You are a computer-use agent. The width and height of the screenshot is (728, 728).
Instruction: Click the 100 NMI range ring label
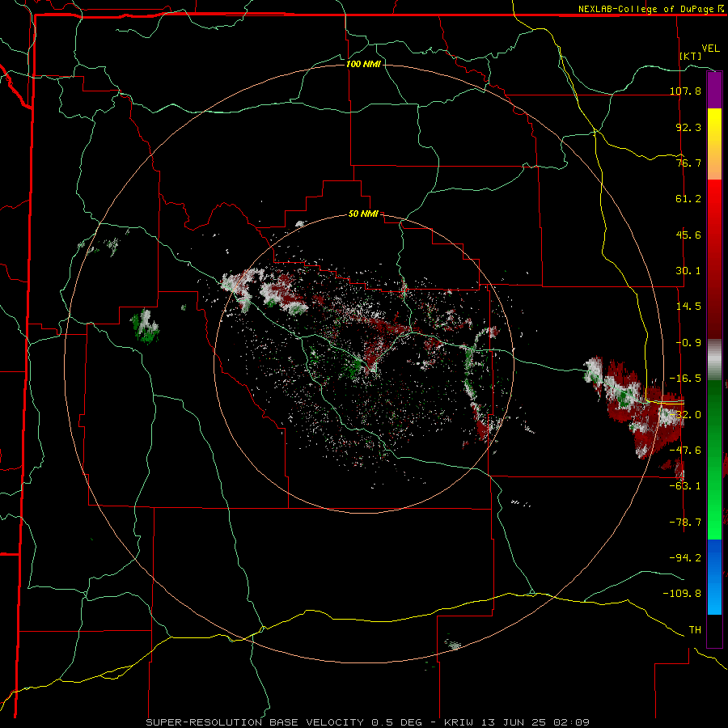363,64
